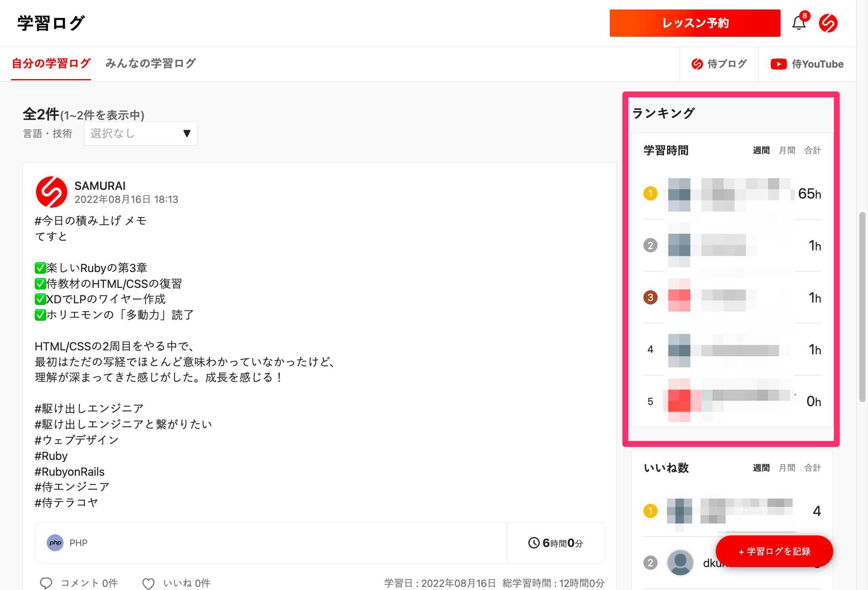Image resolution: width=868 pixels, height=590 pixels.
Task: Switch to みんなの学習ログ tab
Action: point(150,63)
